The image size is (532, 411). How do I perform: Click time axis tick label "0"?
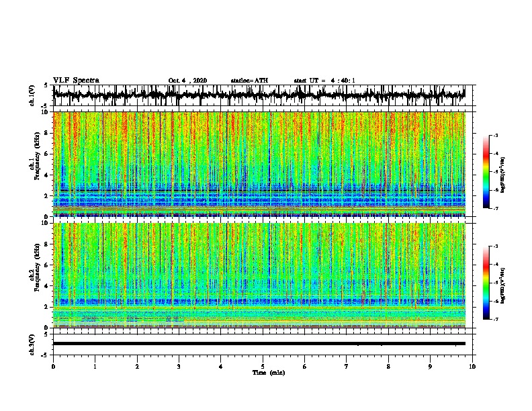click(53, 366)
